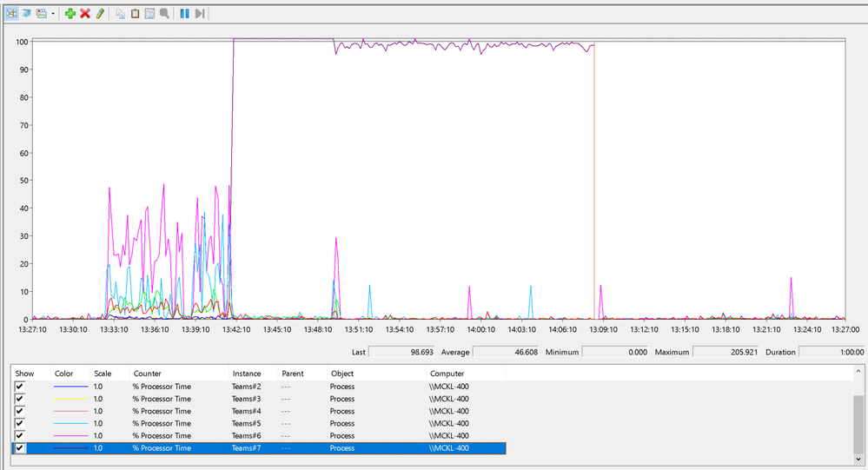The height and width of the screenshot is (470, 868).
Task: Click the Maximum value field 205.921
Action: 726,352
